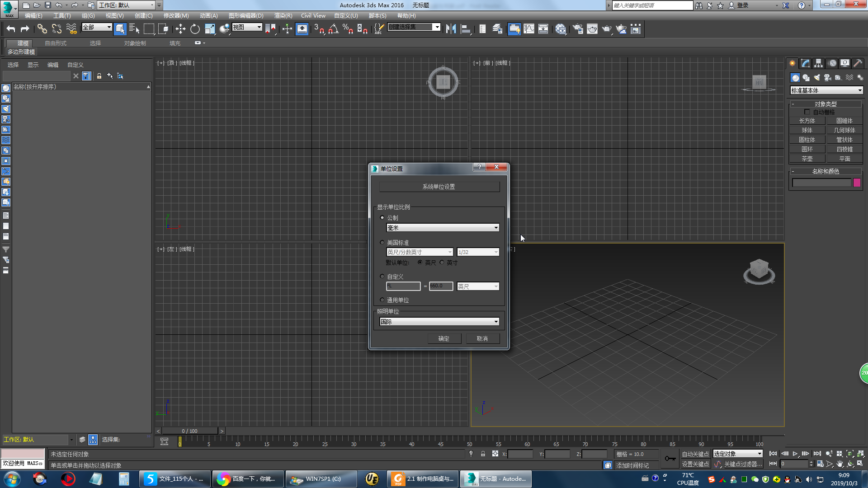868x488 pixels.
Task: Open the 毫米 metric unit dropdown
Action: tap(443, 228)
